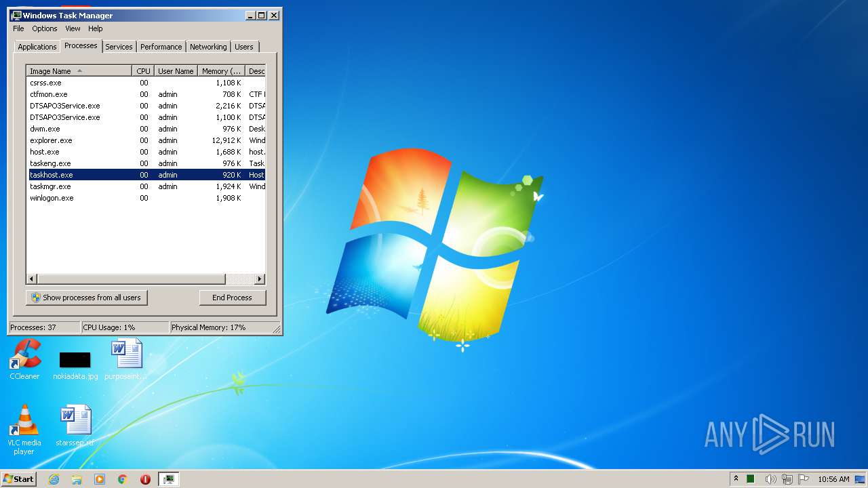The image size is (868, 488).
Task: Open the File menu
Action: click(18, 28)
